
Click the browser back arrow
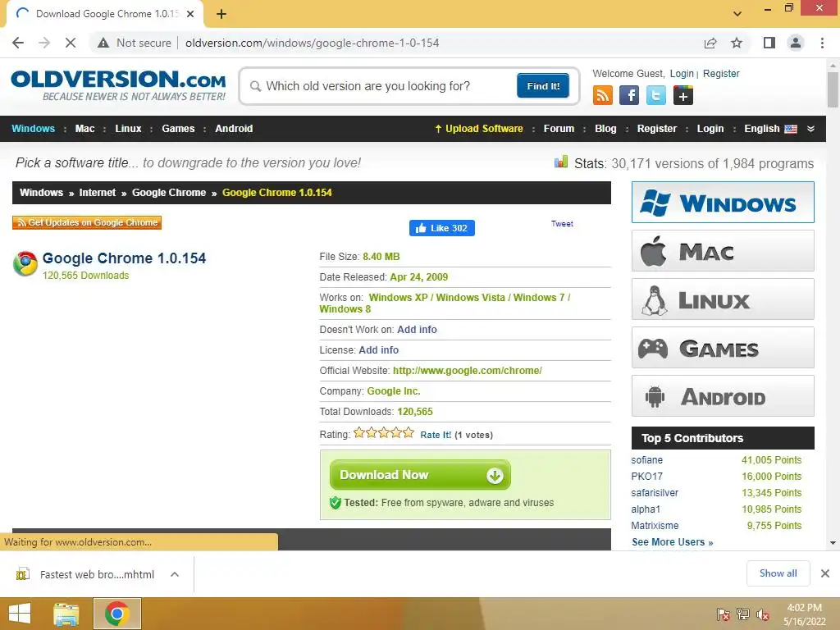(x=18, y=43)
